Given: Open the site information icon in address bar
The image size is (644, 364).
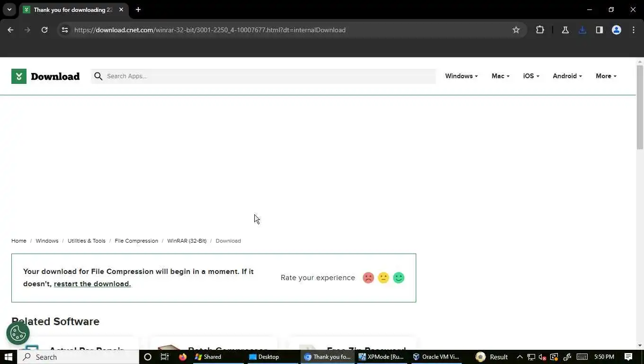Looking at the screenshot, I should point(65,30).
